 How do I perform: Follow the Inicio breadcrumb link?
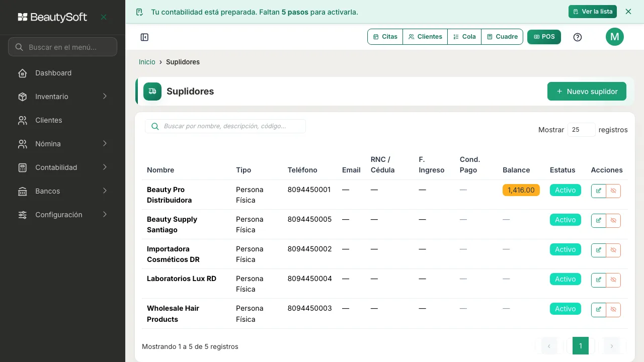point(147,62)
